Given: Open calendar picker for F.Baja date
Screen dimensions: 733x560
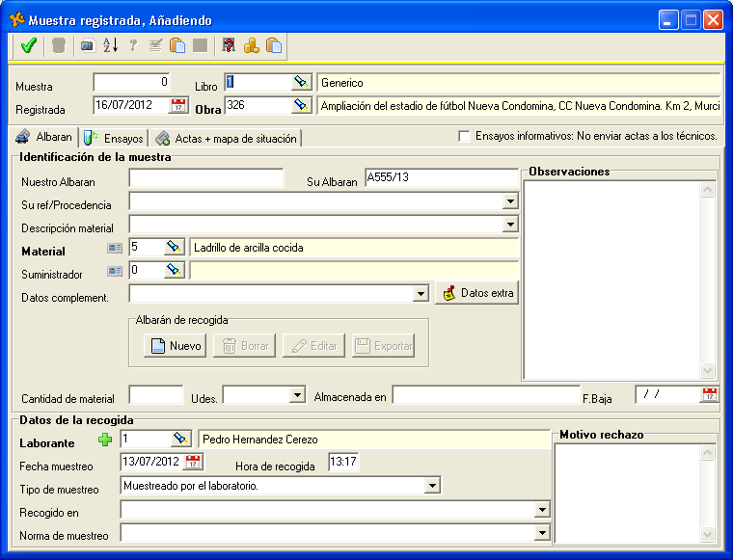Looking at the screenshot, I should click(709, 394).
